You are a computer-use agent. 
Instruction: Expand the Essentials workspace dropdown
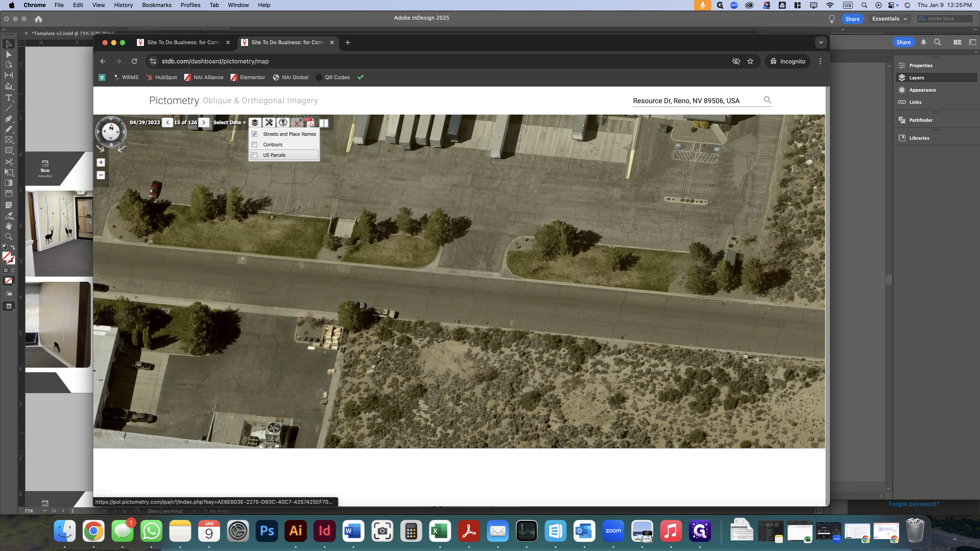[x=889, y=19]
